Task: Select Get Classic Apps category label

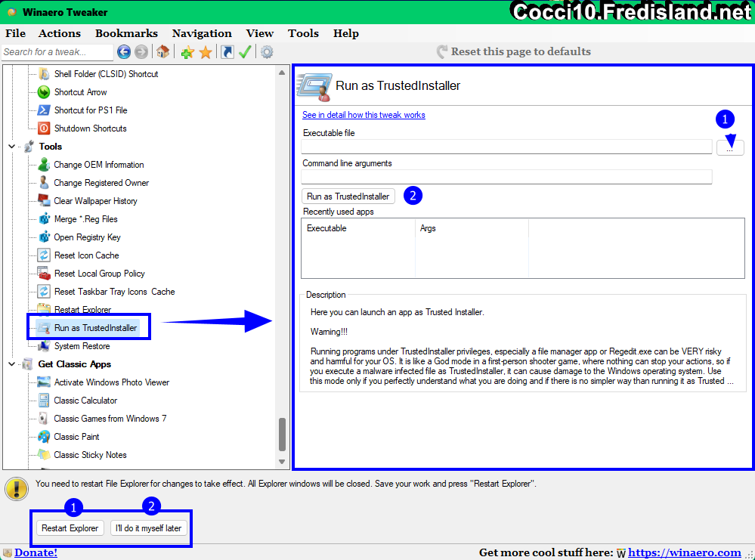Action: pyautogui.click(x=75, y=364)
